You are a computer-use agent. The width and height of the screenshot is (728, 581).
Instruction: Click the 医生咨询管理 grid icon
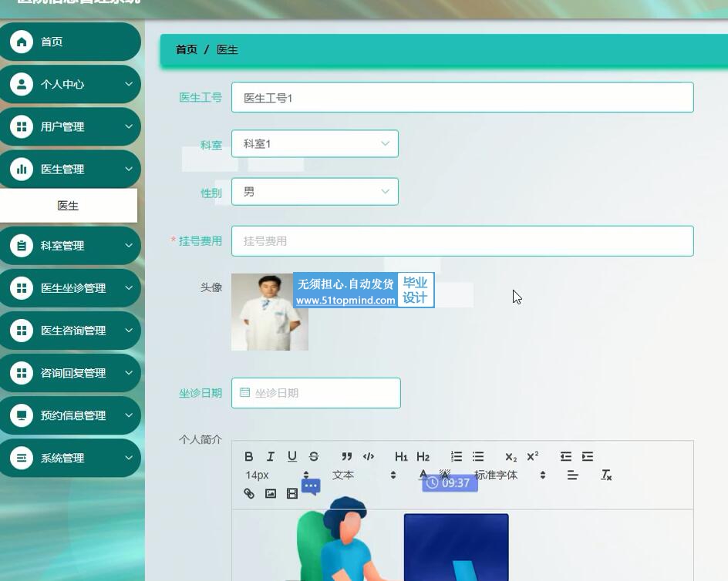(x=22, y=331)
